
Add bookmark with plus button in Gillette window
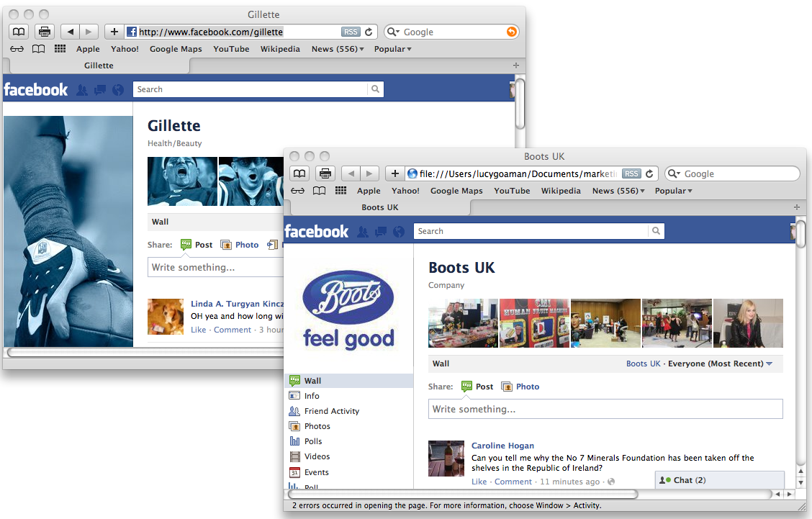click(x=114, y=32)
